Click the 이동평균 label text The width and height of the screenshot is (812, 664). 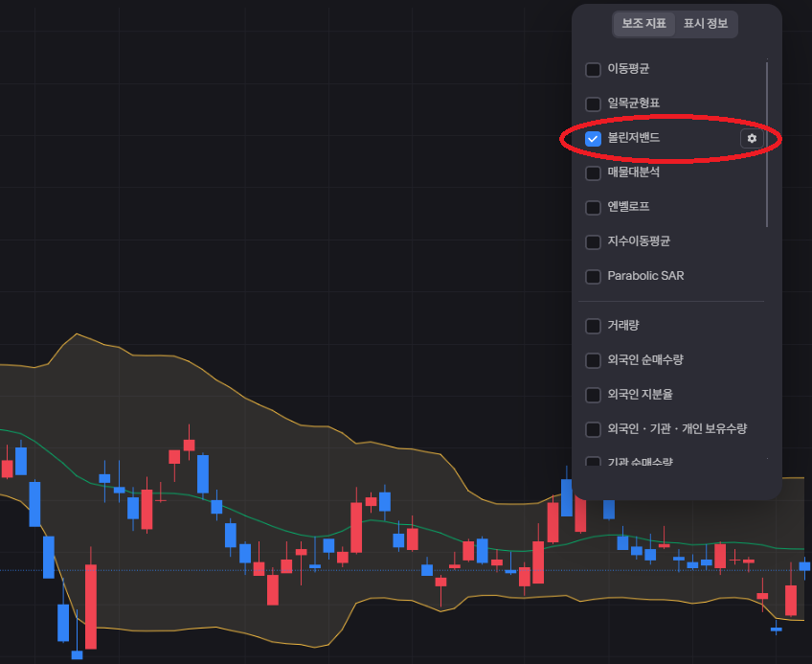(628, 68)
